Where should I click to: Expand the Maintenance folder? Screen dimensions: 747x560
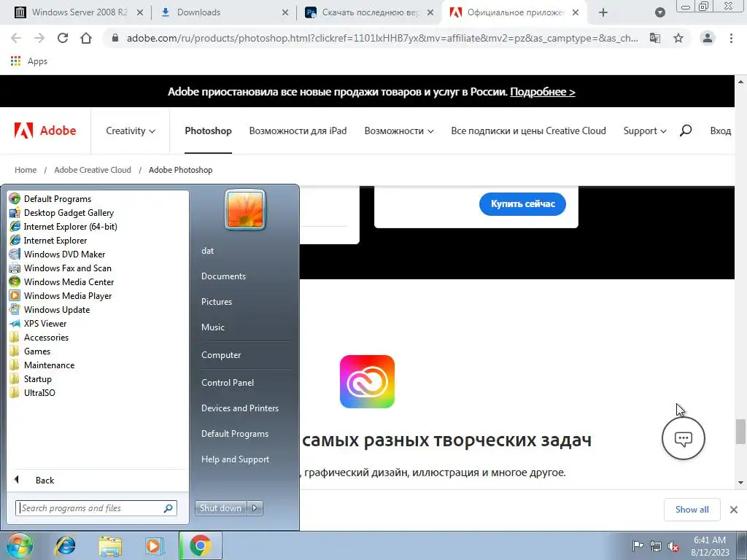coord(42,365)
